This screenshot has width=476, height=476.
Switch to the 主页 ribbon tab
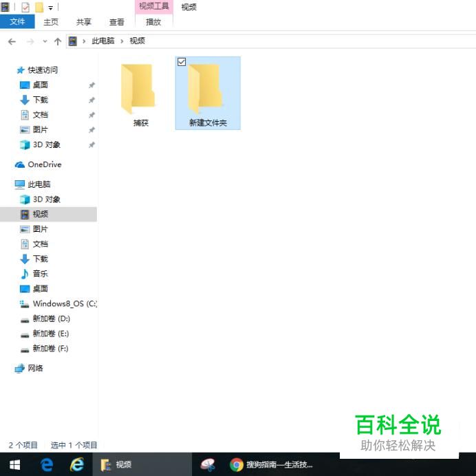(x=51, y=22)
